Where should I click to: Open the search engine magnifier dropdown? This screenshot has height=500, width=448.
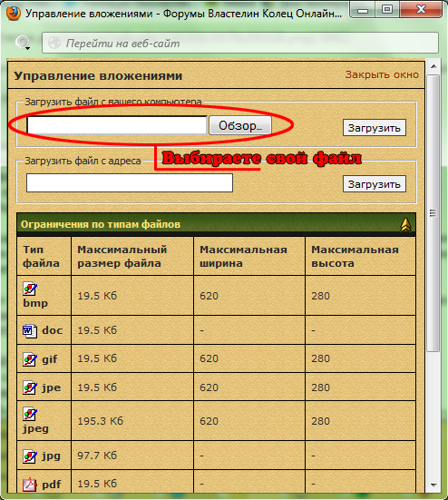[24, 43]
